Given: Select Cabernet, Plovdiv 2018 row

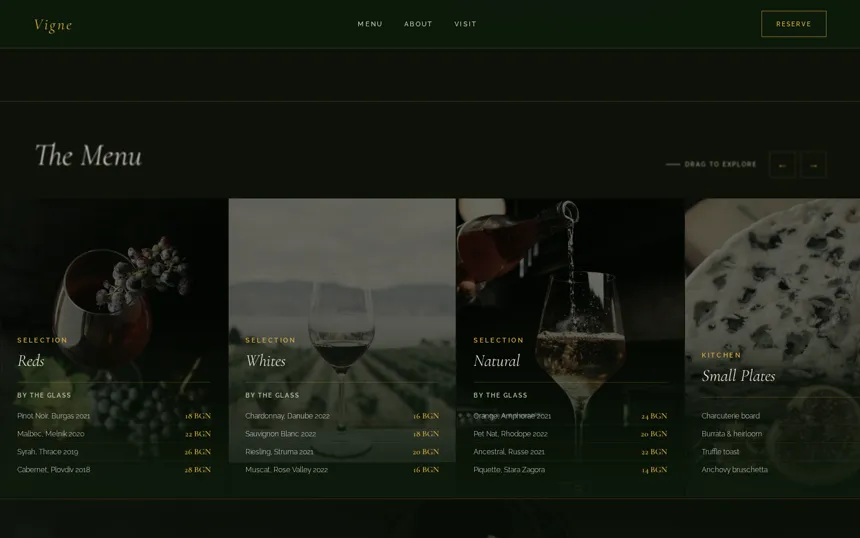Looking at the screenshot, I should point(114,469).
